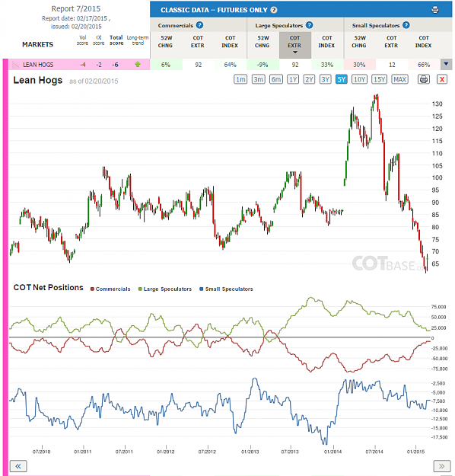This screenshot has width=455, height=476.
Task: Toggle Large Speculators series in legend
Action: pos(165,289)
